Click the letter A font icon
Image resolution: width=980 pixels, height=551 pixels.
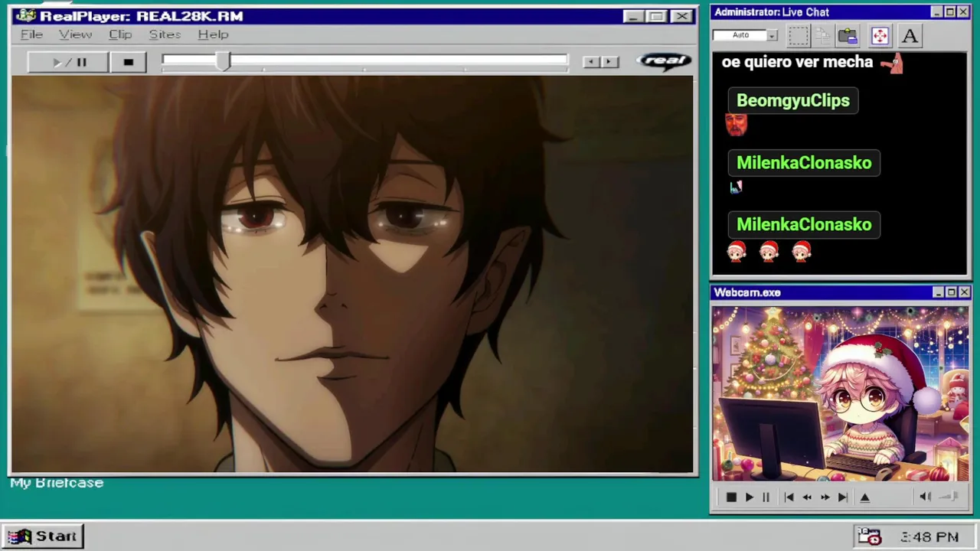910,36
